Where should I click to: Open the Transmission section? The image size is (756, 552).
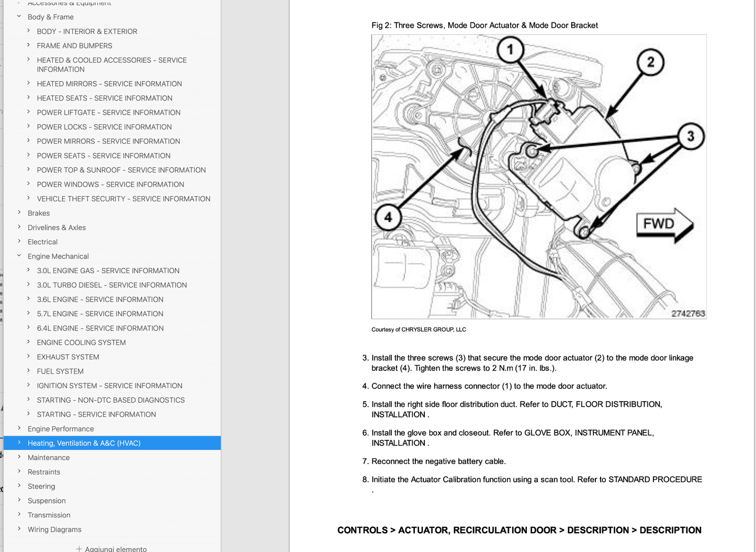pos(49,515)
